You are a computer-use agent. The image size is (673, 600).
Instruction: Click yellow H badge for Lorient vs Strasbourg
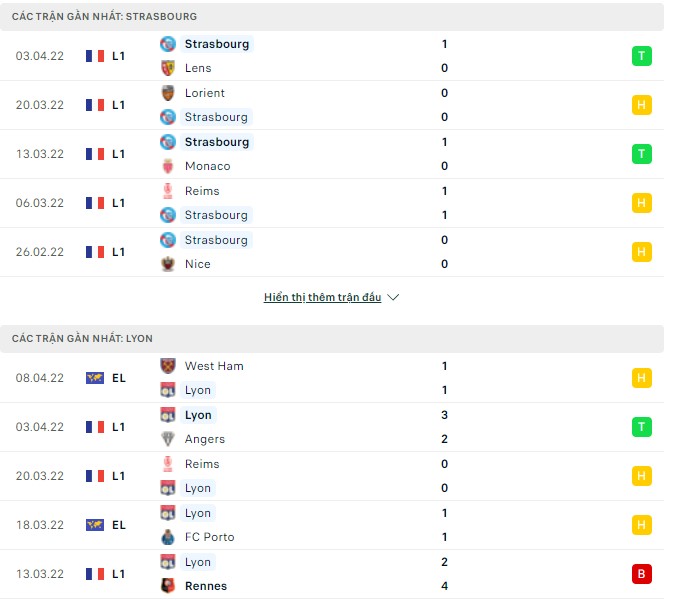641,105
